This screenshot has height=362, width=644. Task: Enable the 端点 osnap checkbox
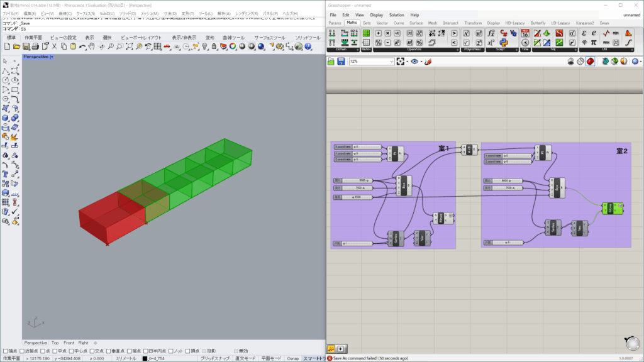click(x=6, y=351)
